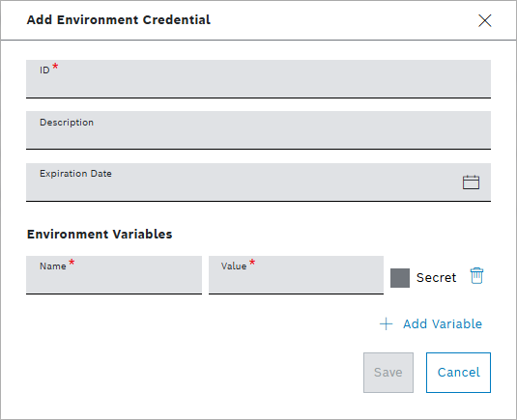Click the Environment Variables section heading

click(100, 235)
